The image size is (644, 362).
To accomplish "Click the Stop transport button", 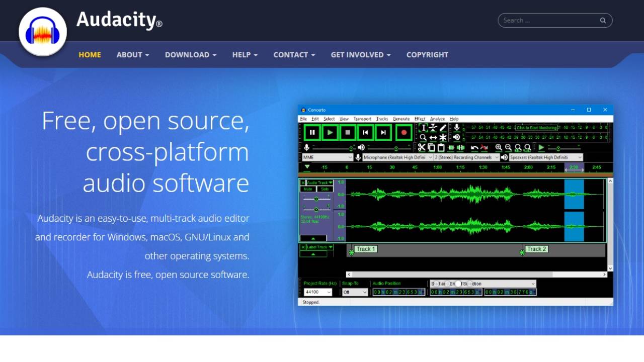I will click(x=348, y=132).
